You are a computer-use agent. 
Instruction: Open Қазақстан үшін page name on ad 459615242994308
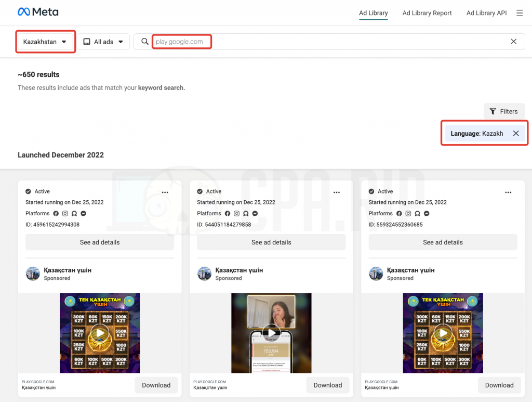coord(68,270)
